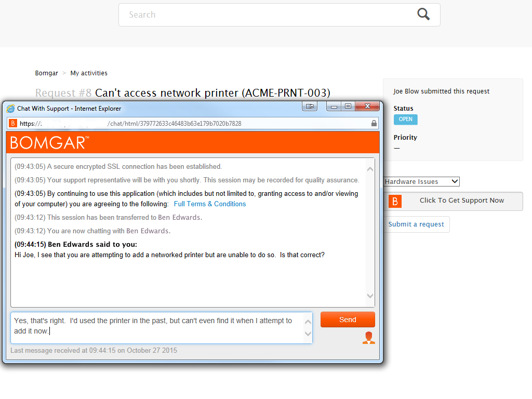Click the magnifying glass search icon
The width and height of the screenshot is (532, 399).
pyautogui.click(x=423, y=14)
